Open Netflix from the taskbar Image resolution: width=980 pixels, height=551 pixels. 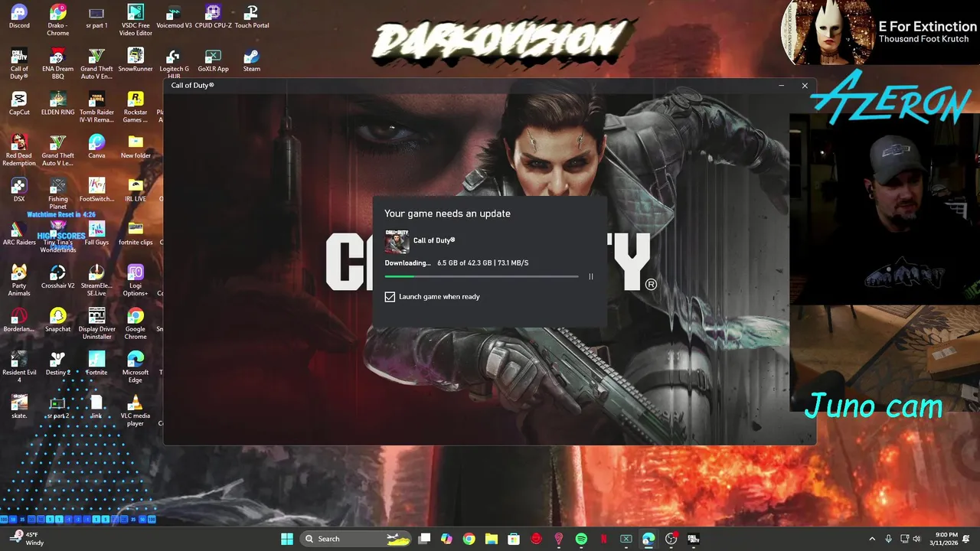603,539
